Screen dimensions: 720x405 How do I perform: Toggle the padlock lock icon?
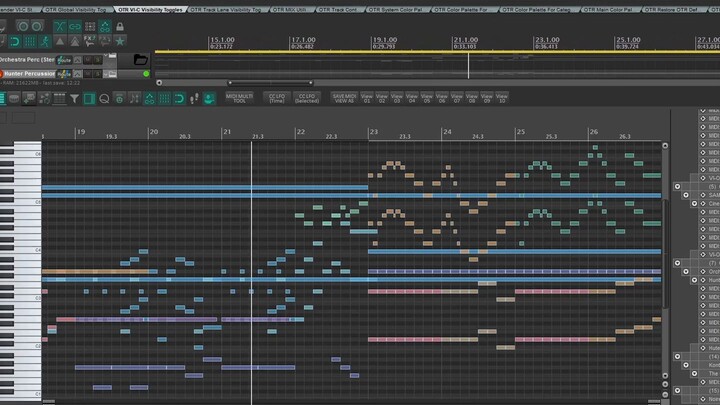[120, 26]
